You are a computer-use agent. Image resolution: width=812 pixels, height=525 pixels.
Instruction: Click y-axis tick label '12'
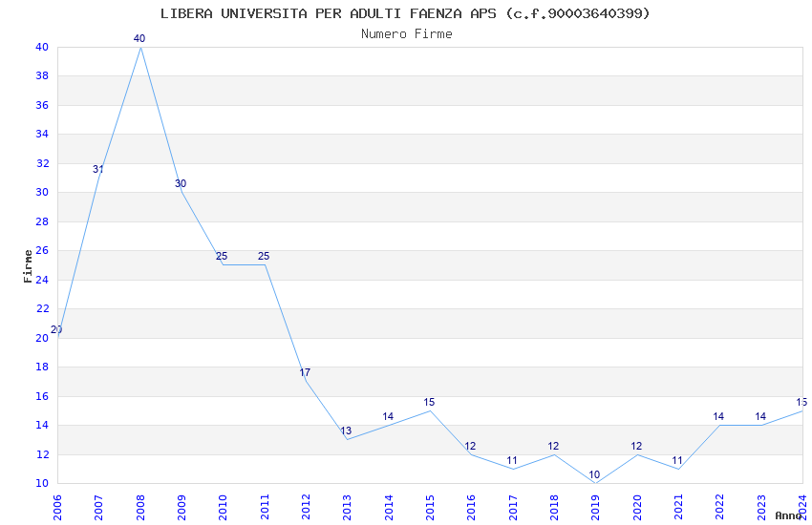pos(42,454)
